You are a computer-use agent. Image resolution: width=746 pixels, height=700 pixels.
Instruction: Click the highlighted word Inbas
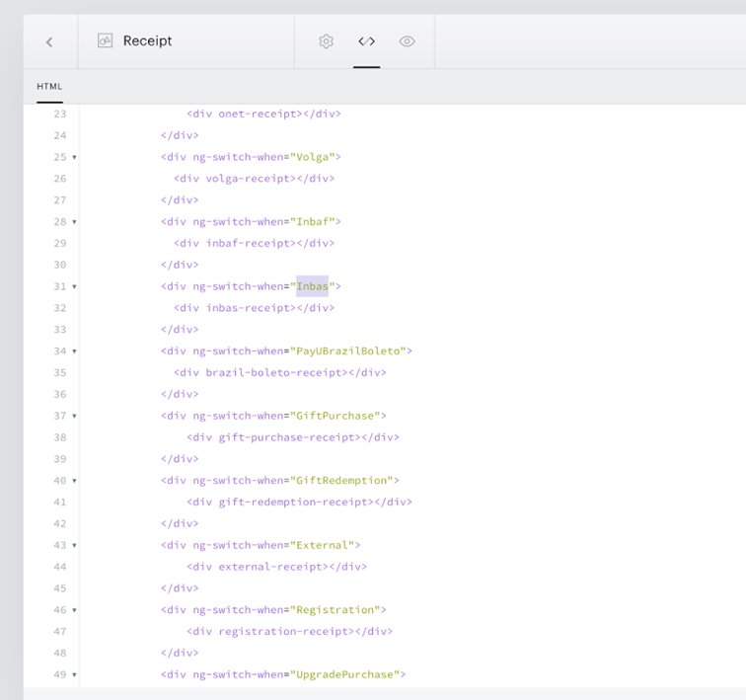click(x=312, y=286)
